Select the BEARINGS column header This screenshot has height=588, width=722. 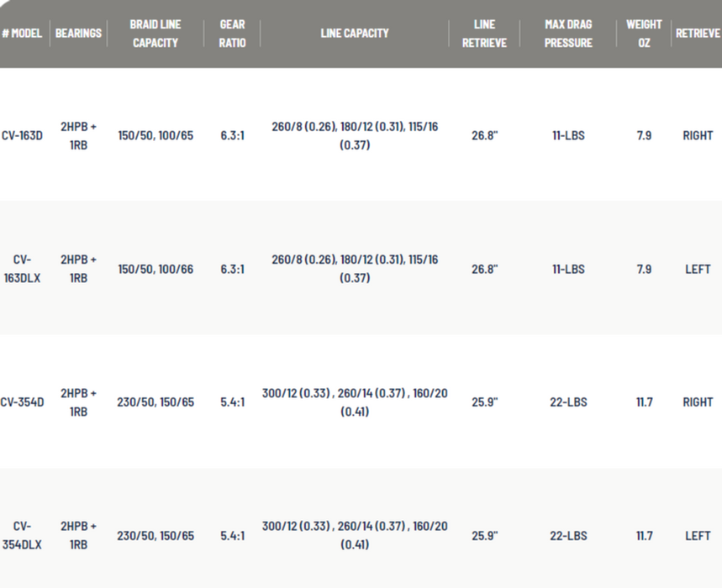pos(78,34)
